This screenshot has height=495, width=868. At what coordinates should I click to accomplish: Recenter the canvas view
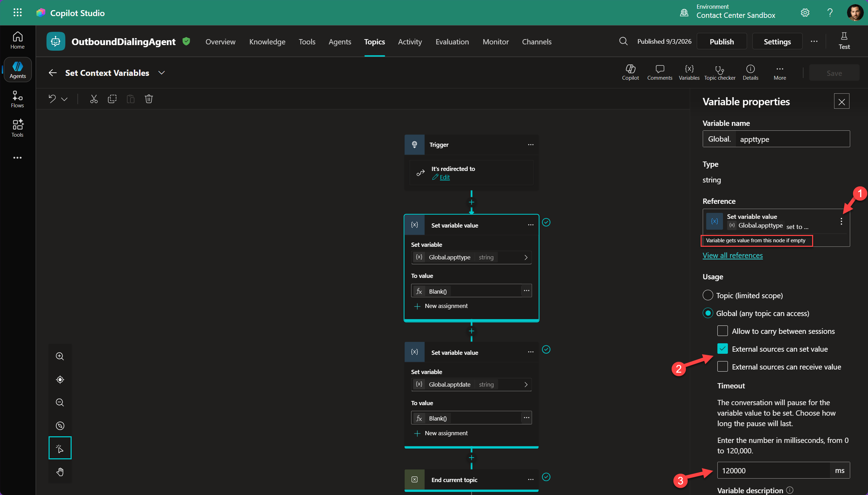[60, 379]
